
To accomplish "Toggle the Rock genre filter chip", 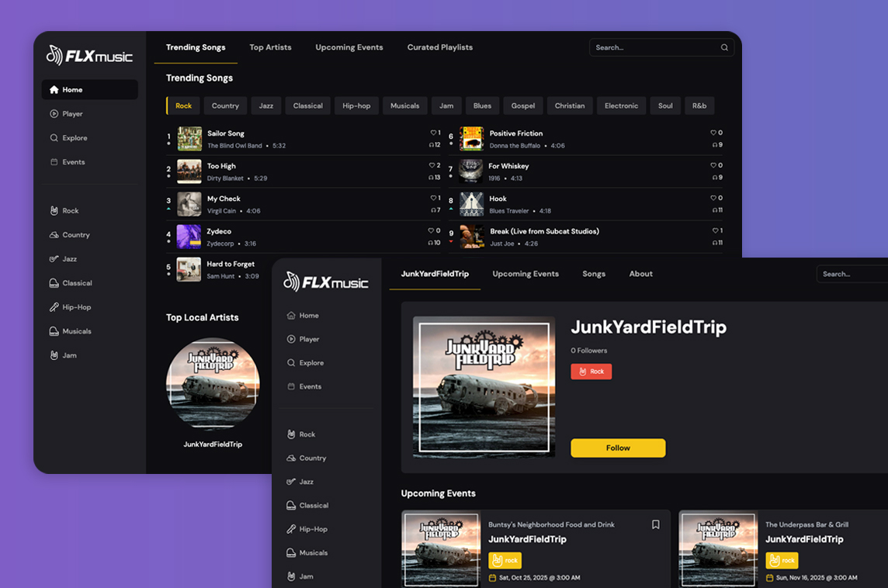I will [183, 106].
